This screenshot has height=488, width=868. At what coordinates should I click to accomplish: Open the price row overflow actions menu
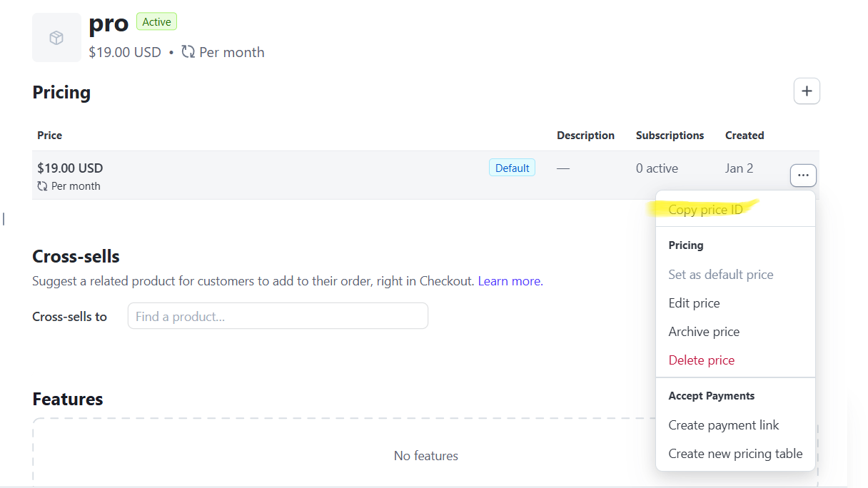click(803, 175)
